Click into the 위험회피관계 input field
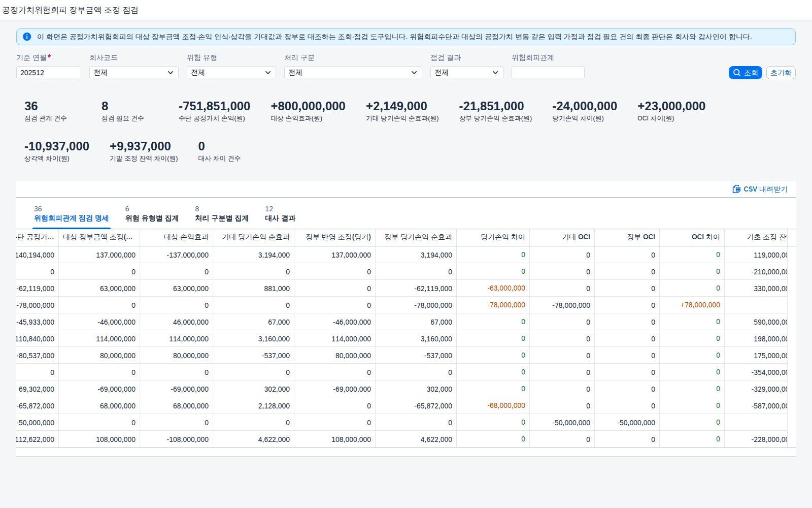 (548, 73)
